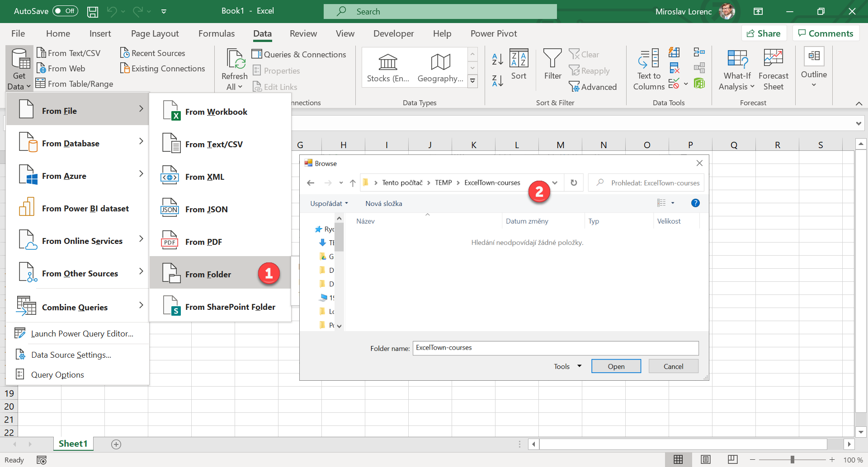This screenshot has height=467, width=868.
Task: Switch to Page Break Preview view
Action: (x=733, y=460)
